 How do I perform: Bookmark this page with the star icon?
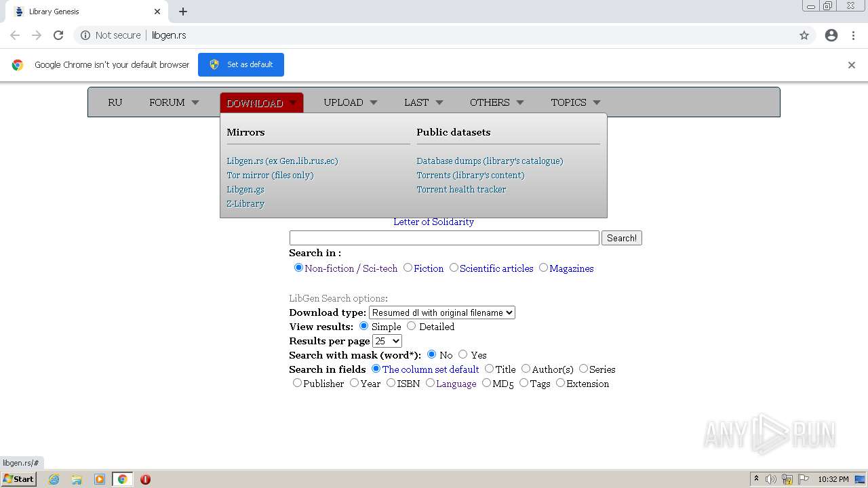pos(804,35)
